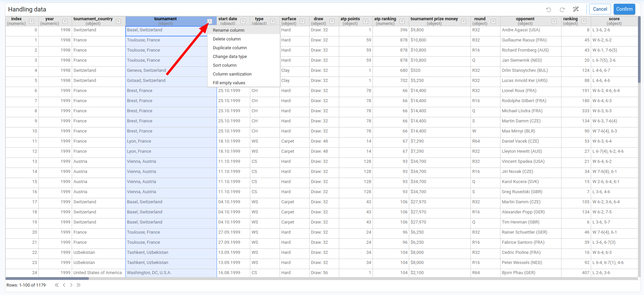Expand the tournament_country column menu
This screenshot has width=644, height=295.
coord(118,22)
